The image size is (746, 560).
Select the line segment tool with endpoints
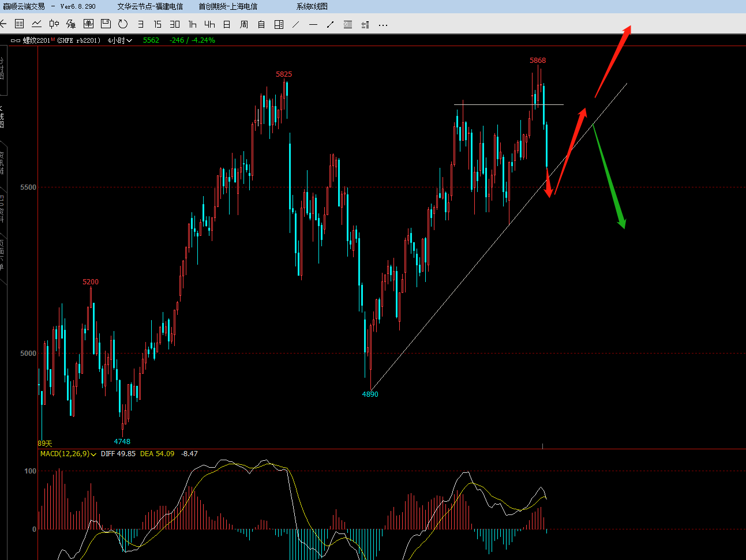click(331, 24)
